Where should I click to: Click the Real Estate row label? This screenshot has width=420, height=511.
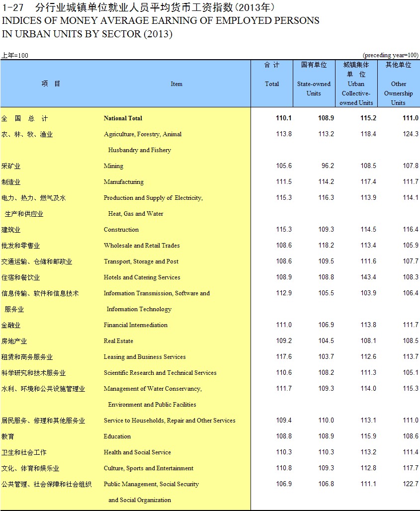point(118,341)
